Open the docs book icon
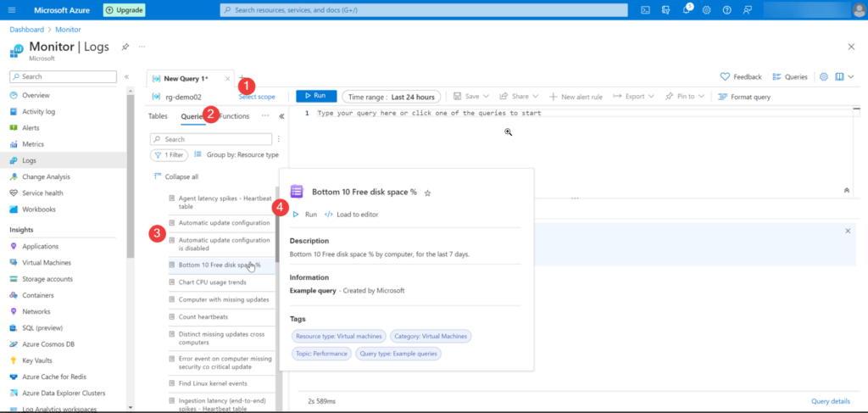Screen dimensions: 868x413 pos(840,77)
